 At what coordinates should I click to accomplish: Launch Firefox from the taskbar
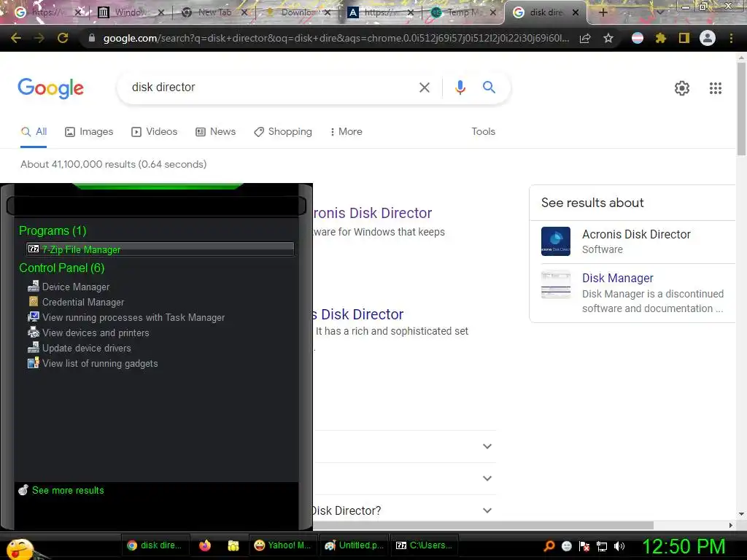(x=205, y=545)
